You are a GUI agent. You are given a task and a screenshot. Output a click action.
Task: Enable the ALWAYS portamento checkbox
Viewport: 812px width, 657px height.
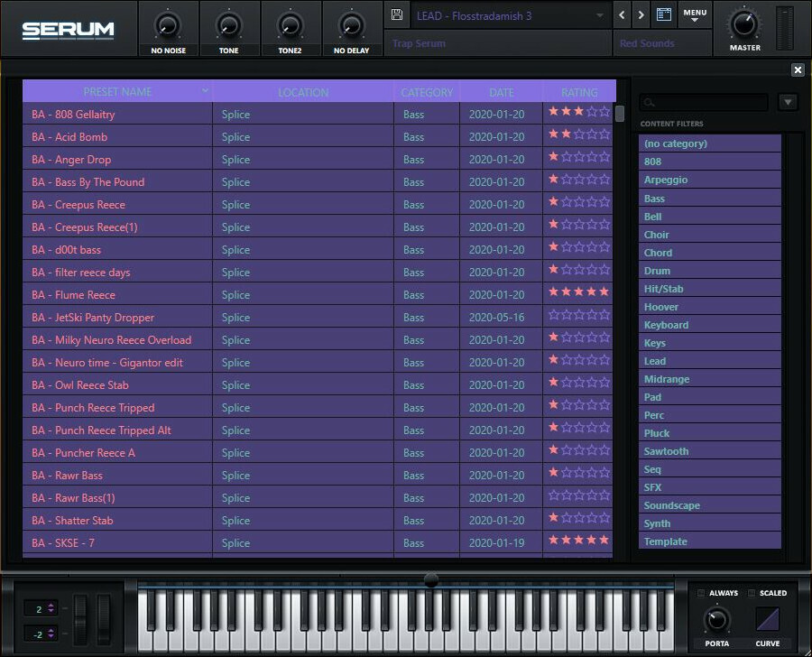[701, 593]
